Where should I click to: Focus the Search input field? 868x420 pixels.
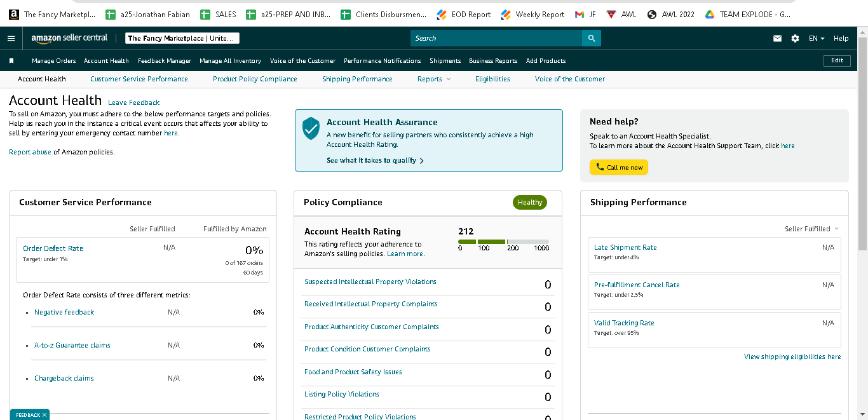[496, 38]
